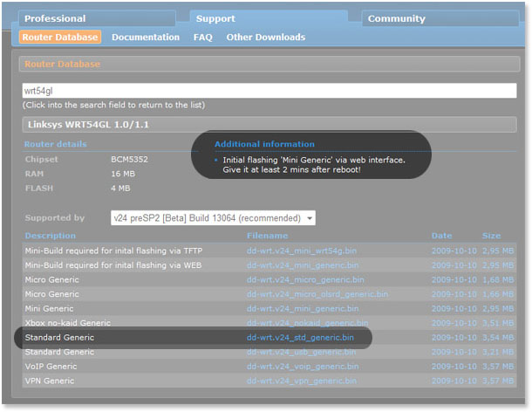Open the Documentation submenu item

[146, 37]
